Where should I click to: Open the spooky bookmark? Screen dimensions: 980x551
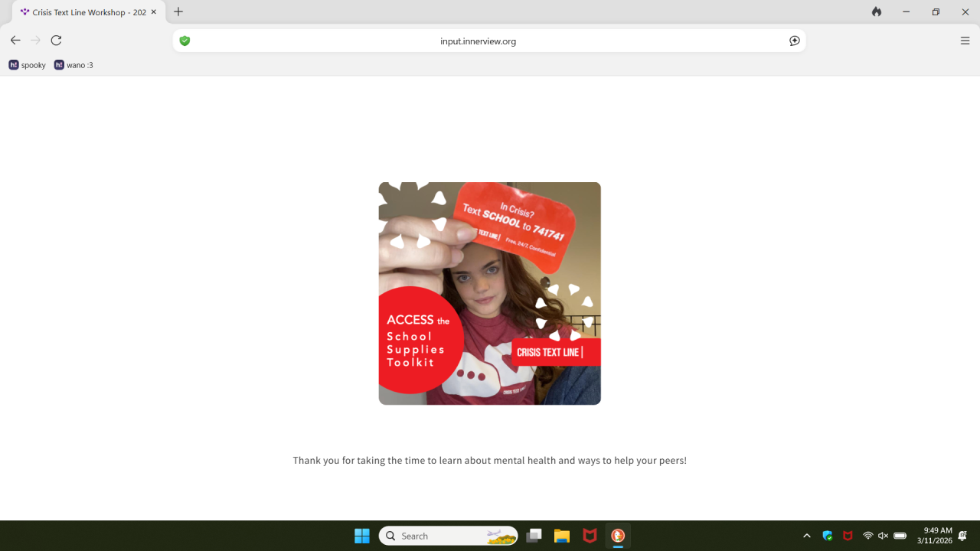28,65
